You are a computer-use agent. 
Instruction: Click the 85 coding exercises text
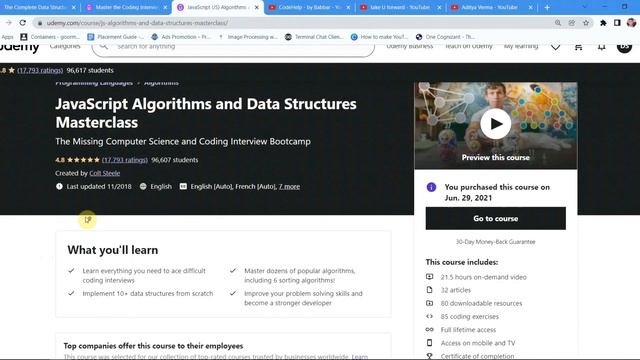[469, 316]
